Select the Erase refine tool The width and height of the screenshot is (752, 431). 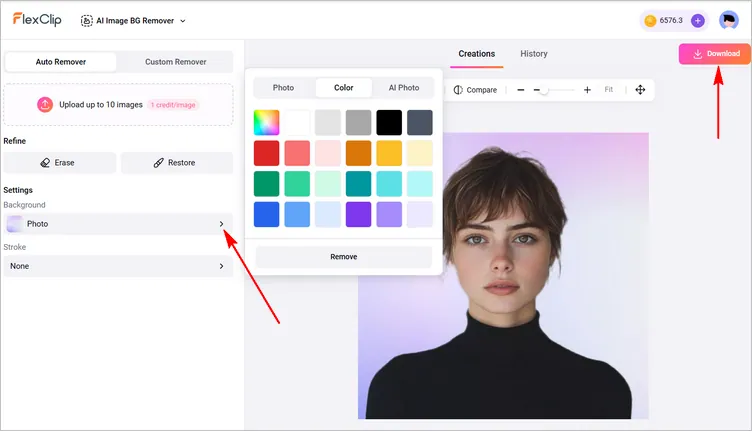[59, 163]
